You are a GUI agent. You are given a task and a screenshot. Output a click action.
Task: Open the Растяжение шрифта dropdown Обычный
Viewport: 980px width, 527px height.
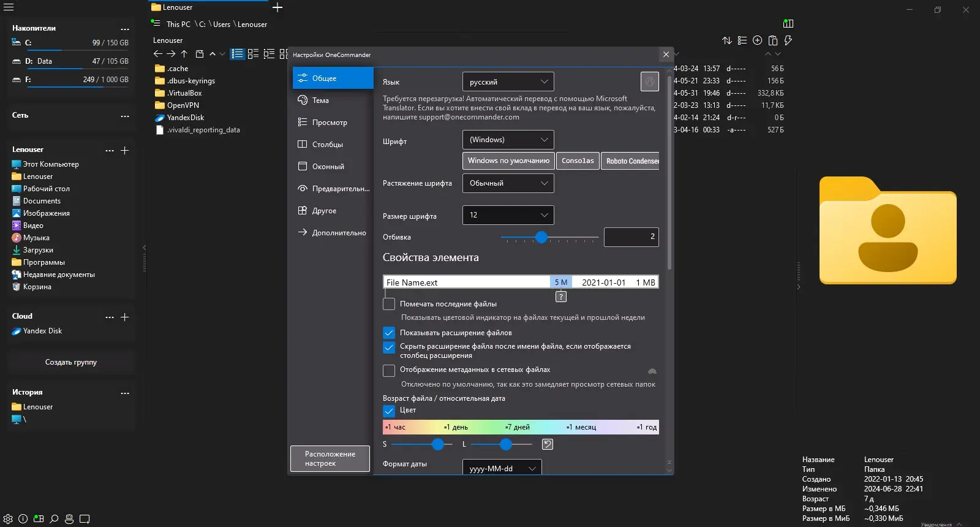click(x=508, y=183)
